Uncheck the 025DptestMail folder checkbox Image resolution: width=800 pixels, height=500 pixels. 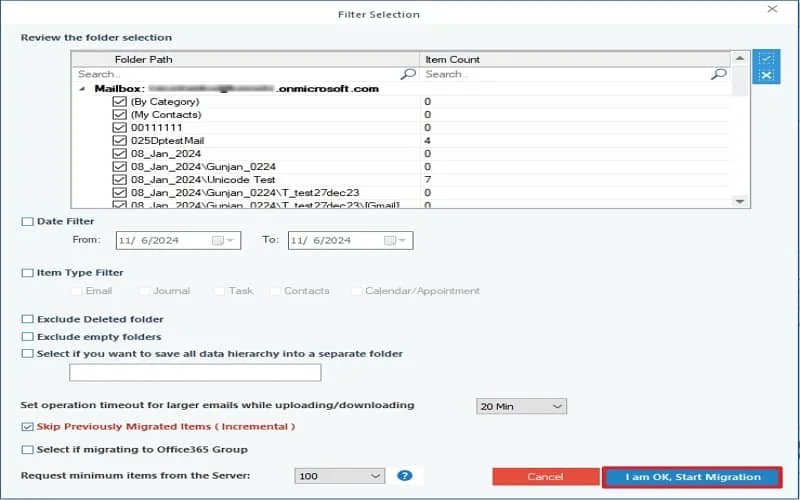tap(119, 140)
